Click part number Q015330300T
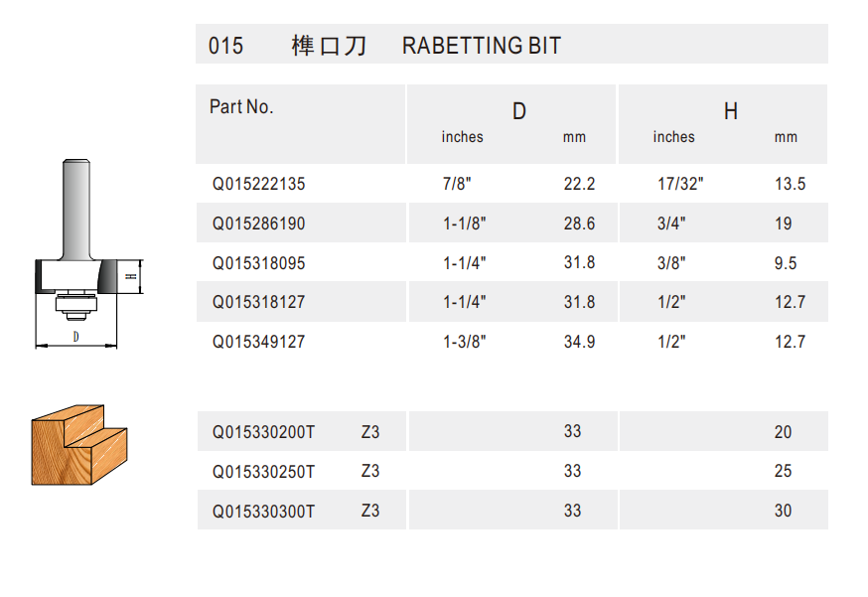 tap(263, 512)
